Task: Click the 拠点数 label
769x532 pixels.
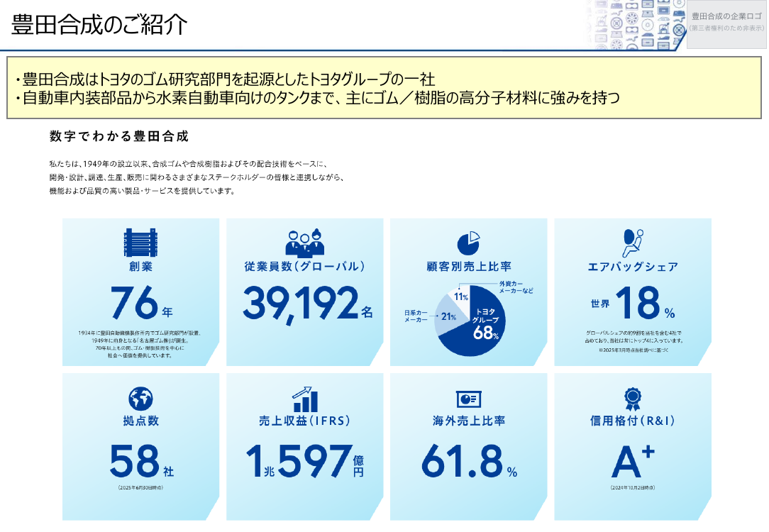Action: (x=140, y=421)
